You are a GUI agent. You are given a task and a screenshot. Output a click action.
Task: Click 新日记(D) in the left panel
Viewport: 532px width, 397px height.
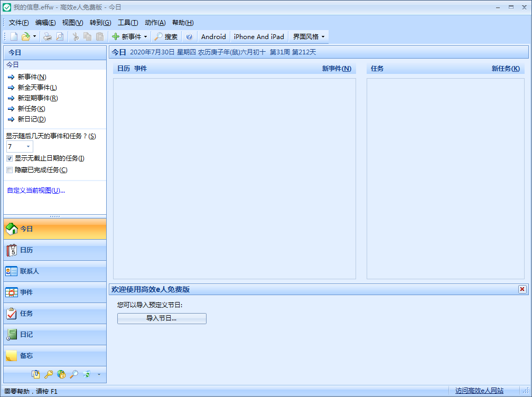[x=32, y=119]
